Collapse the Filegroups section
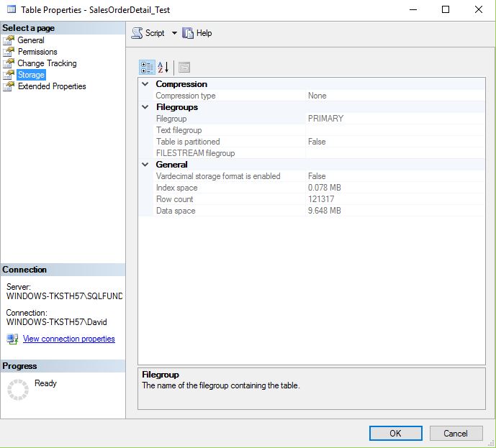Viewport: 496px width, 448px height. click(x=145, y=107)
